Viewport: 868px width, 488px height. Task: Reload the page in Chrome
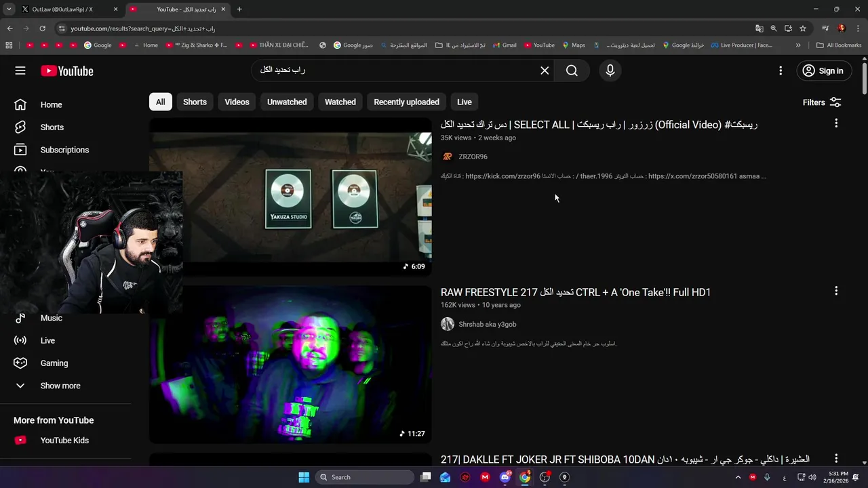42,28
